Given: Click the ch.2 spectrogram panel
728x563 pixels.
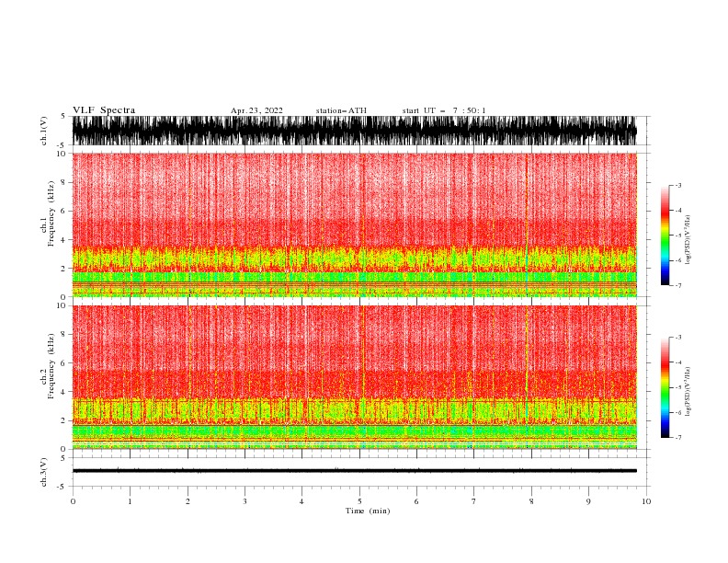Looking at the screenshot, I should (x=354, y=377).
